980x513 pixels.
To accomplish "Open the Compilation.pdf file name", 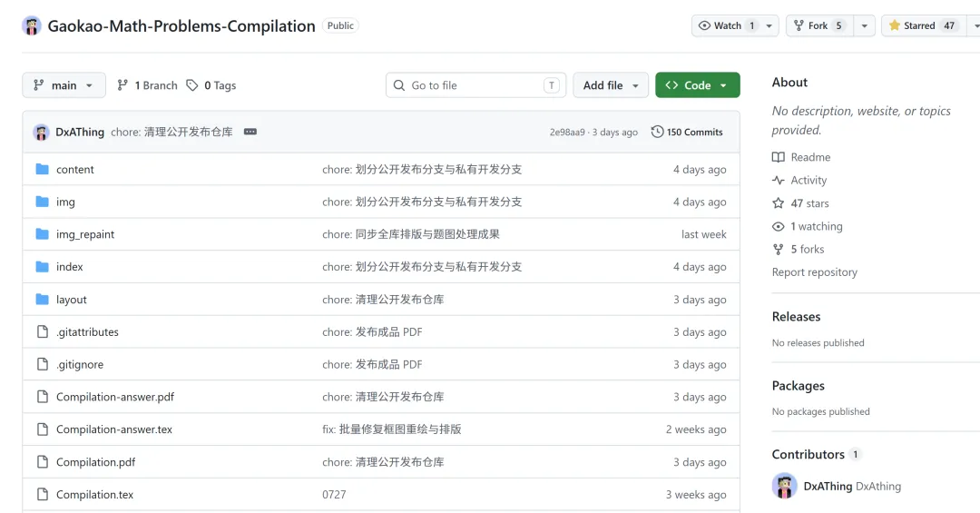I will coord(95,461).
